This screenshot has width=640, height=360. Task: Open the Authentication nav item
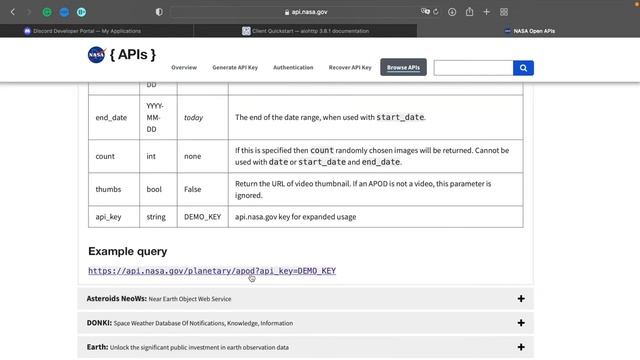pos(293,67)
